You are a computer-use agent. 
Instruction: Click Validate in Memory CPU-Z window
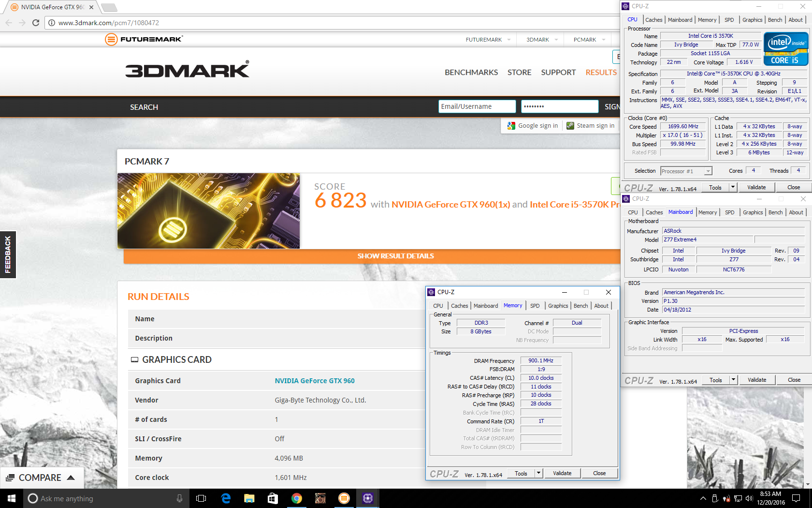click(x=562, y=473)
